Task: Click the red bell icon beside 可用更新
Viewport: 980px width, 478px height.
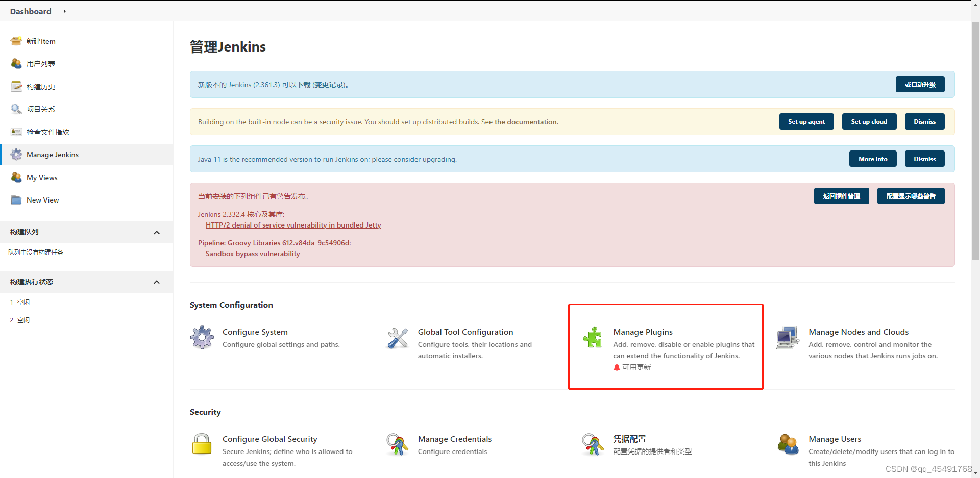Action: click(x=617, y=367)
